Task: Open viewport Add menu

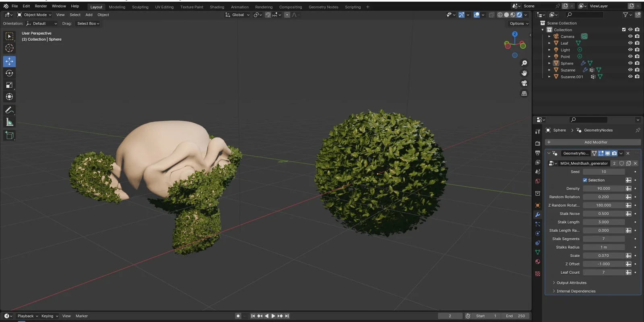Action: pos(89,15)
